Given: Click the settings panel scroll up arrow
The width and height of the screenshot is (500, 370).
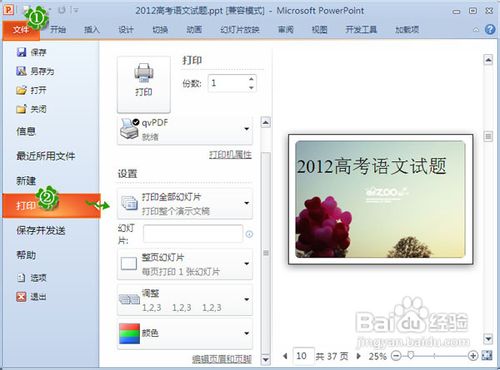Looking at the screenshot, I should tap(266, 123).
